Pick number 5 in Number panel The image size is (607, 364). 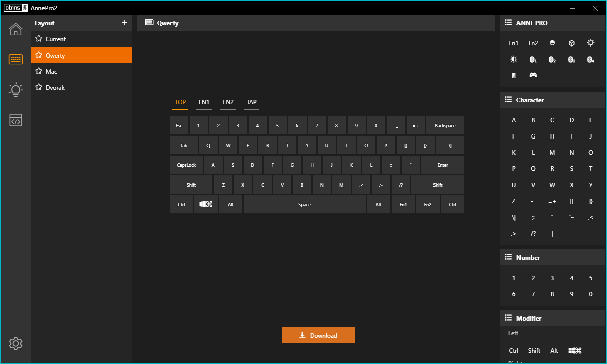pos(591,278)
